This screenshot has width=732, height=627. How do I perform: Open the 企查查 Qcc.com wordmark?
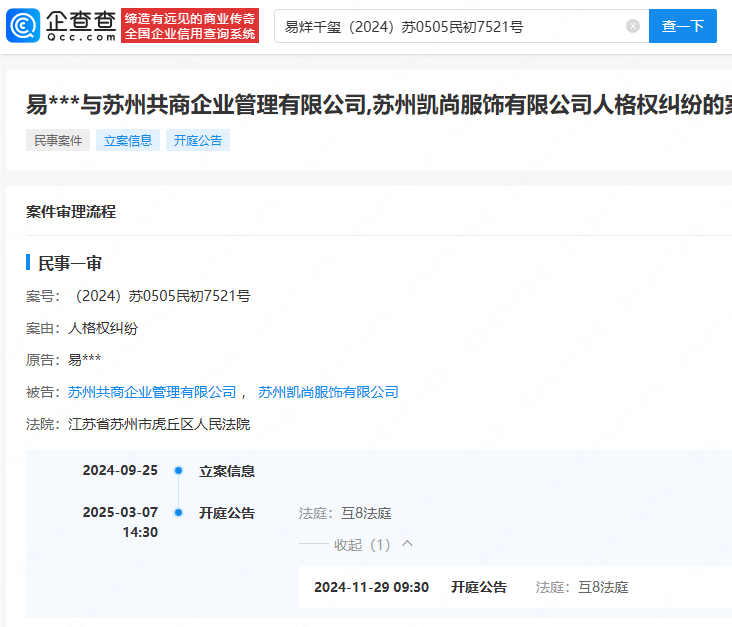(x=81, y=26)
